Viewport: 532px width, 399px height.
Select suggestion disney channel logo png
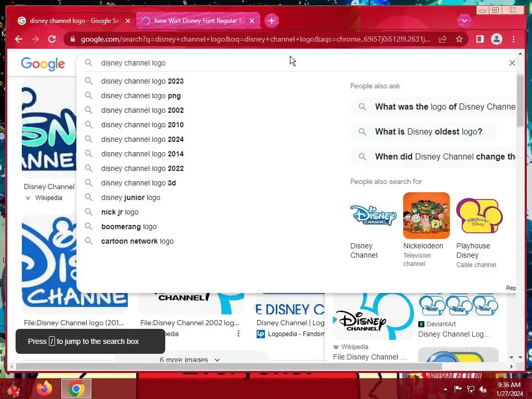pos(141,96)
